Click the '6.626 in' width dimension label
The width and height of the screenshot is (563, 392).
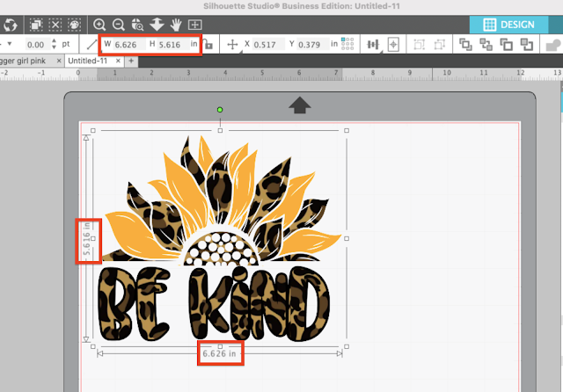pyautogui.click(x=219, y=353)
